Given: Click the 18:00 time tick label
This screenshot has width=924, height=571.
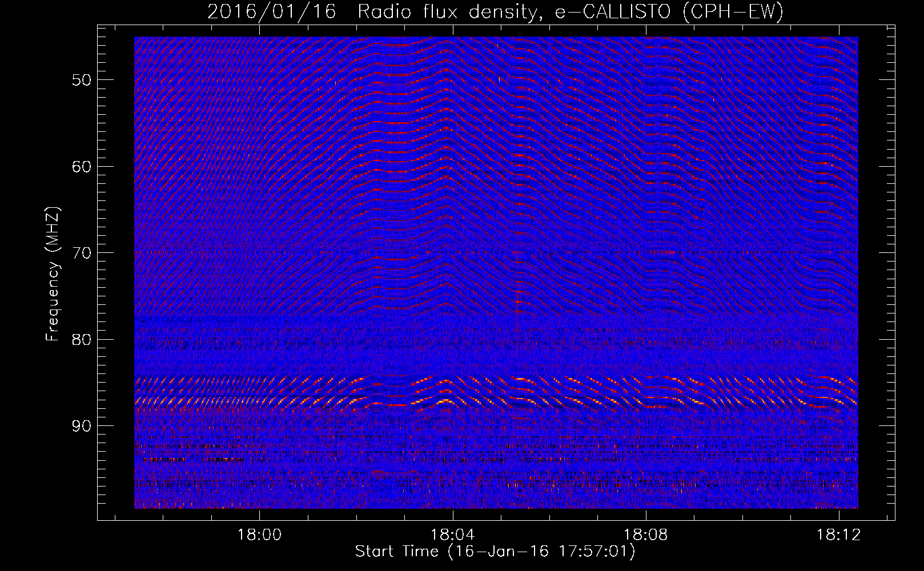Looking at the screenshot, I should 260,534.
